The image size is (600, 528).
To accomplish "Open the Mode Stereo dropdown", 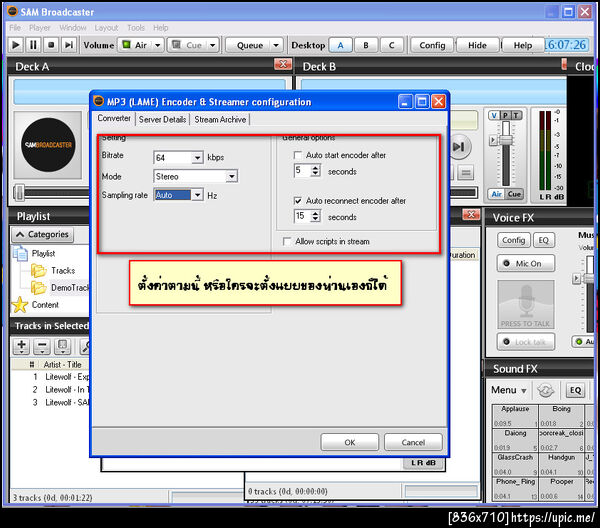I will point(232,176).
